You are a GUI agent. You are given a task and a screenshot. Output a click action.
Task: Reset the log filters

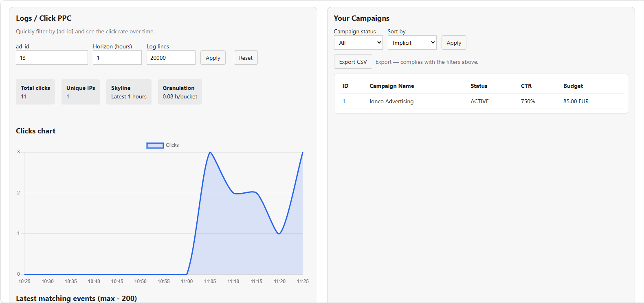pyautogui.click(x=246, y=58)
